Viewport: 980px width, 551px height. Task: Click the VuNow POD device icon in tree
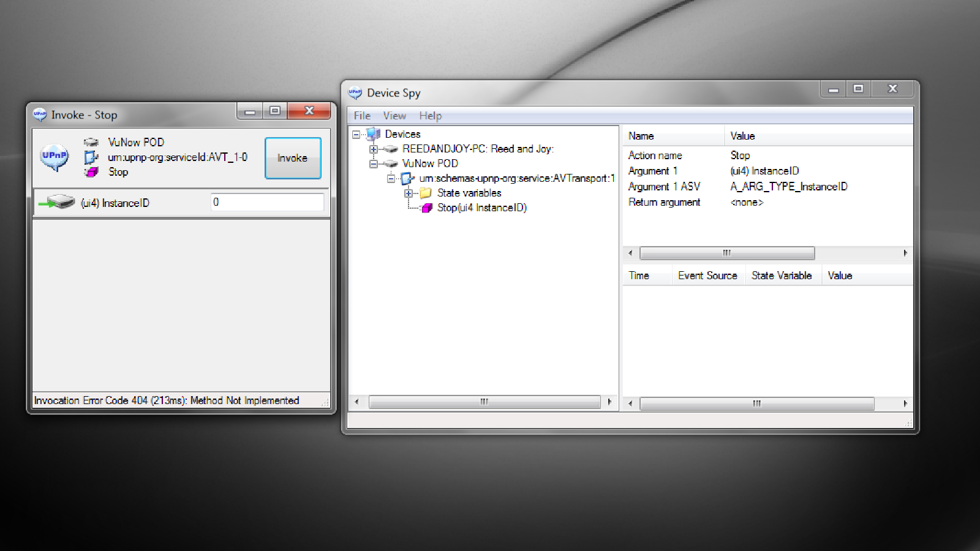pos(390,163)
